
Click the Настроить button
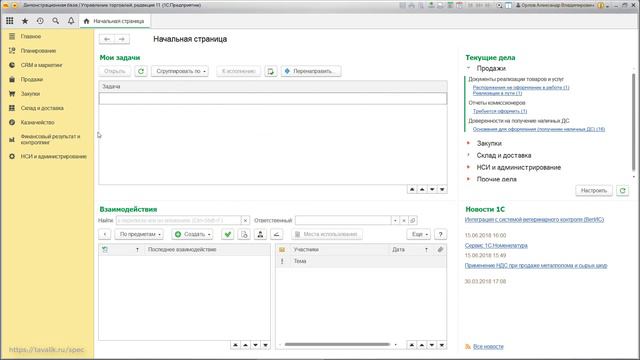tap(594, 191)
